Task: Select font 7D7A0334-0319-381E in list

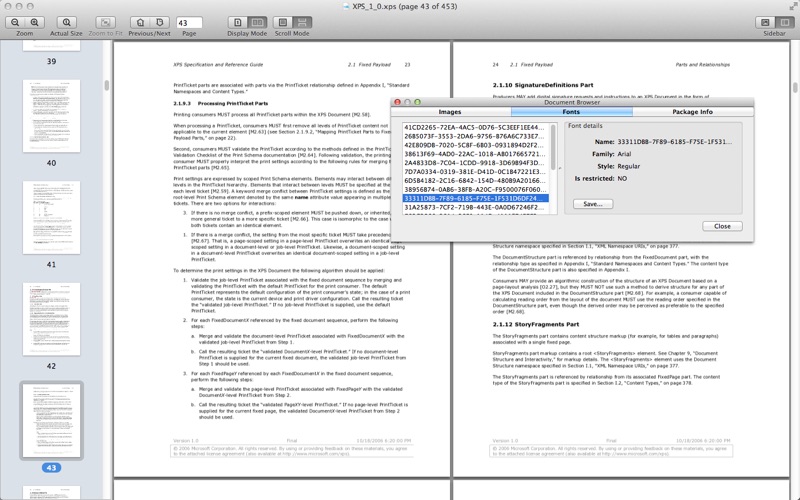Action: 476,172
